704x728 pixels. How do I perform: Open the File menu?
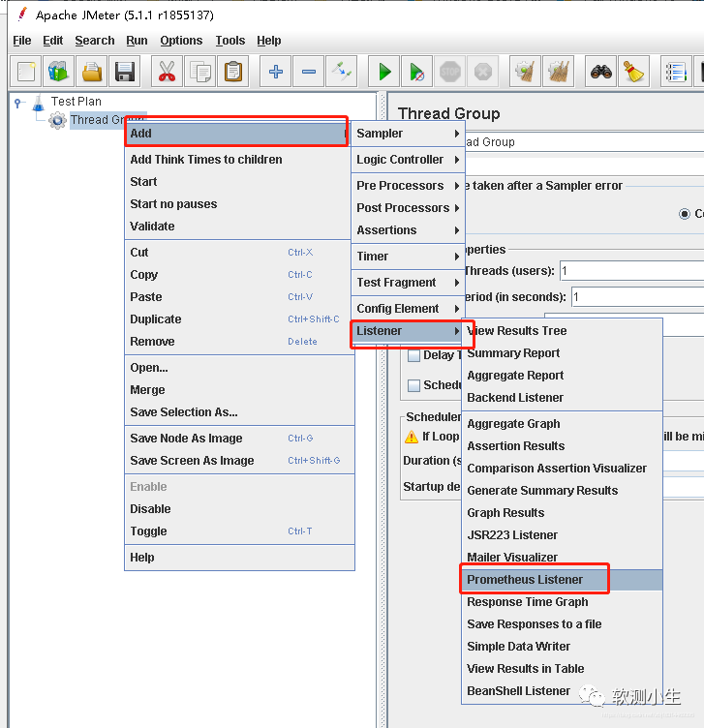click(x=22, y=41)
